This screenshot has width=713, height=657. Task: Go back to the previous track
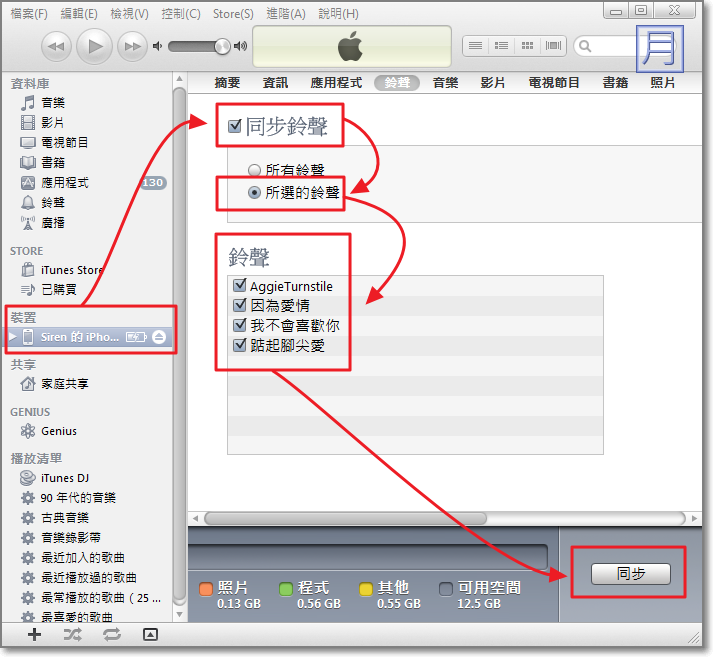coord(57,46)
